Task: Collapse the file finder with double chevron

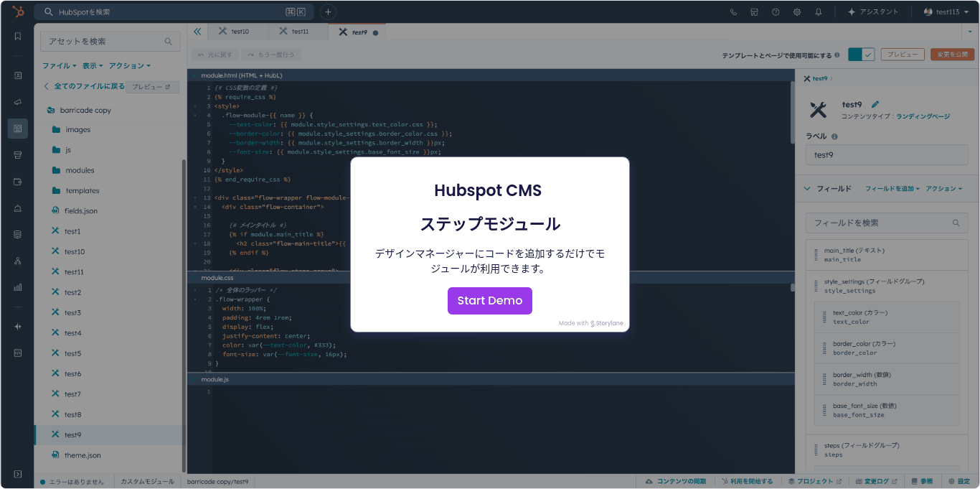Action: (x=197, y=32)
